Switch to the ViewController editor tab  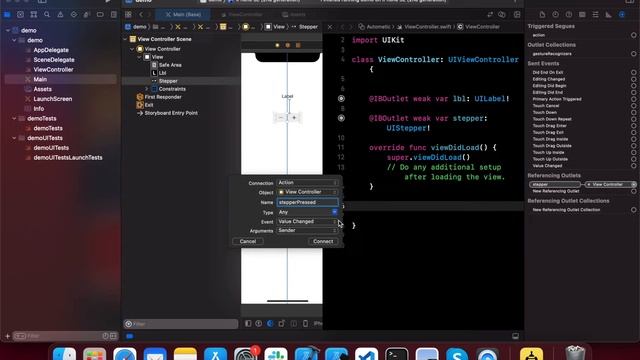click(x=241, y=15)
